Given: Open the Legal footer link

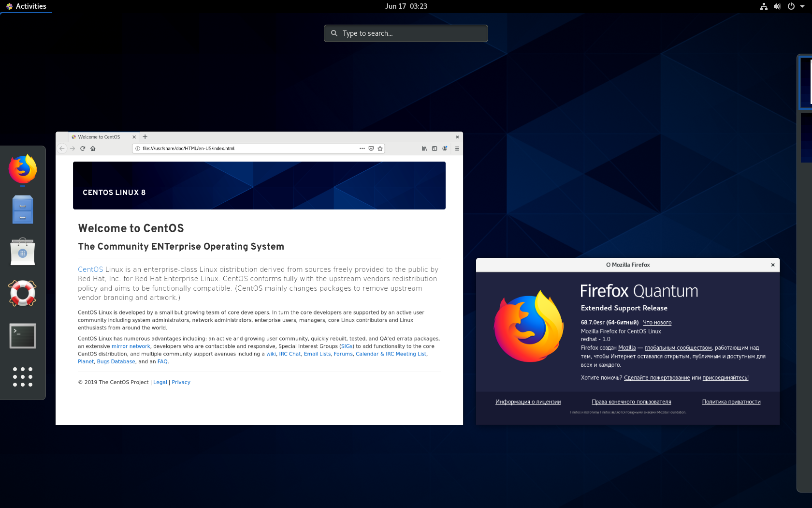Looking at the screenshot, I should point(160,382).
